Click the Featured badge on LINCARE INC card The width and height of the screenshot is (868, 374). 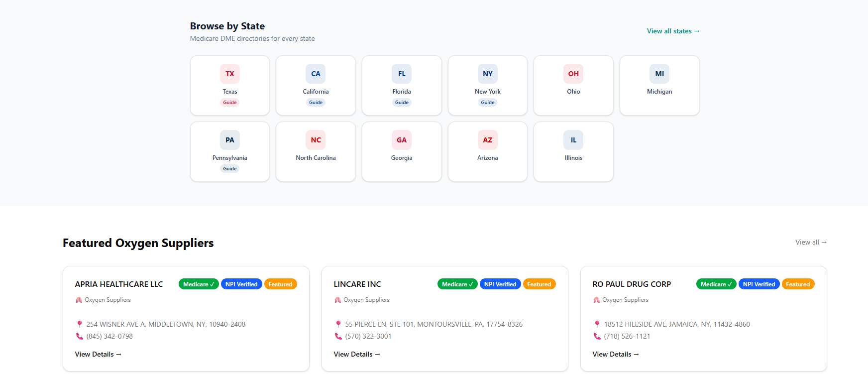tap(539, 284)
